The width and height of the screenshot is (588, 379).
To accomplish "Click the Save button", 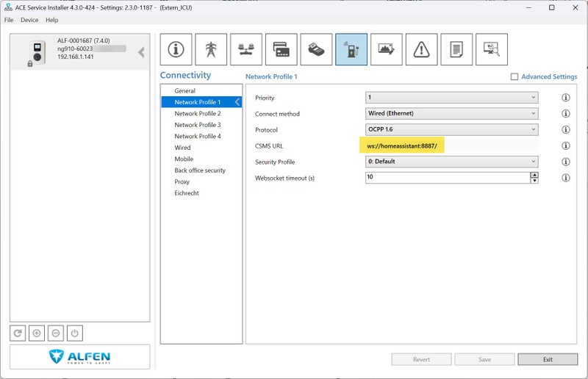I will 484,359.
